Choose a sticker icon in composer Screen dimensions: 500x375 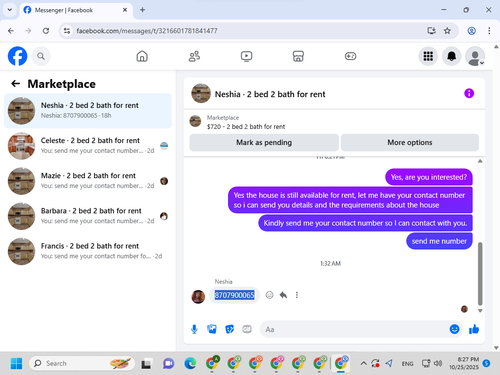(x=230, y=329)
